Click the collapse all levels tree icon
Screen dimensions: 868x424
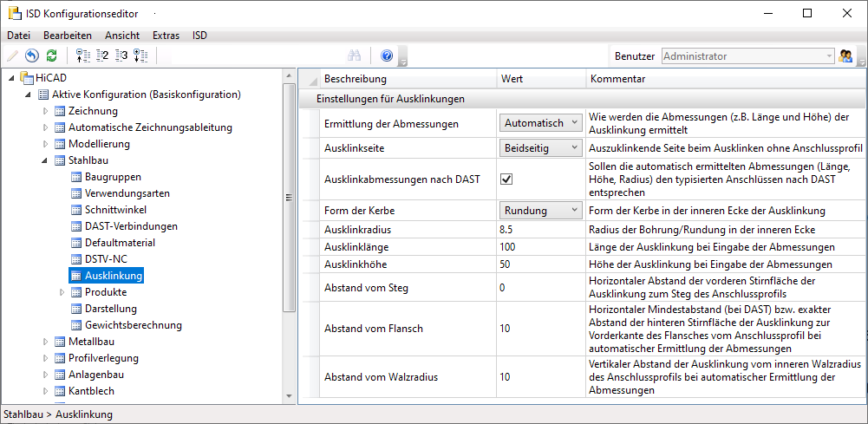click(x=83, y=56)
